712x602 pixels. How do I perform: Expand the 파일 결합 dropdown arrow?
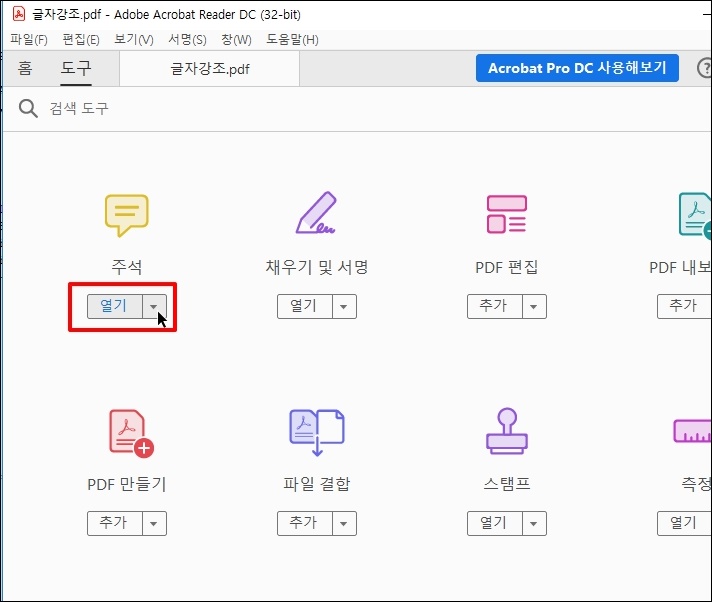344,523
